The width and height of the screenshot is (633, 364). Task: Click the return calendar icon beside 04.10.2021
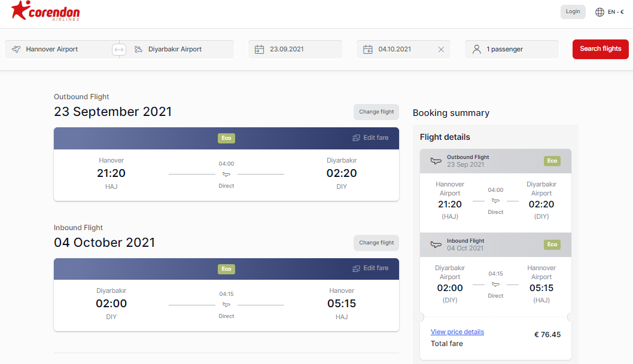coord(368,49)
